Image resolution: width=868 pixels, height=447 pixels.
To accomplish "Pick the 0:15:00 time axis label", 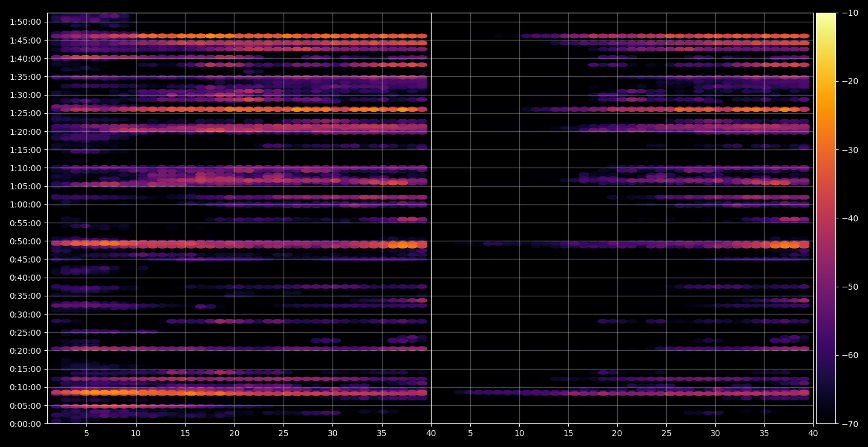I will click(25, 369).
